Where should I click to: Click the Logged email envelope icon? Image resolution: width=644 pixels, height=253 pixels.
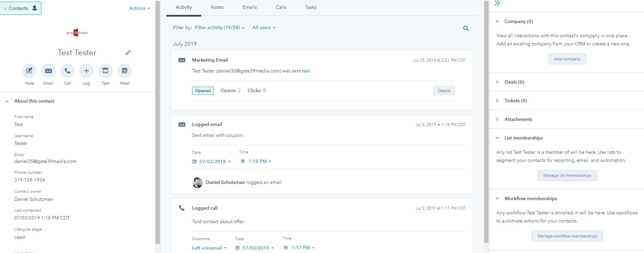[x=182, y=124]
